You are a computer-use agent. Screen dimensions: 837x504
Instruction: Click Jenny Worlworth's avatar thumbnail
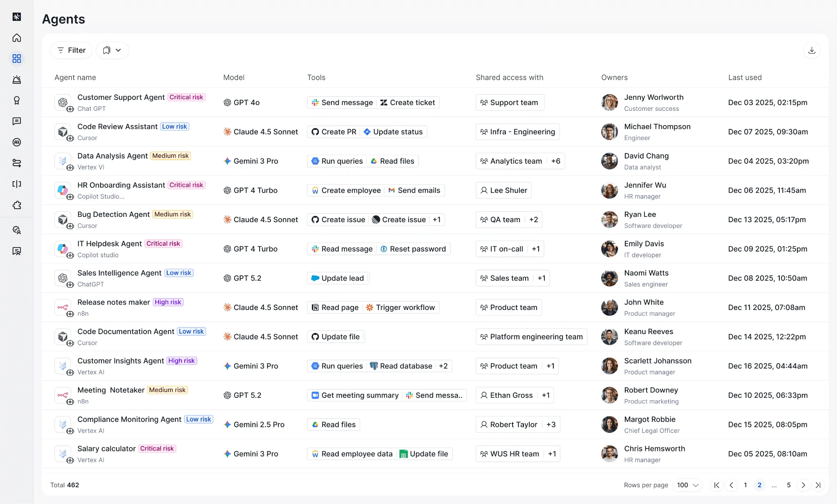click(609, 103)
